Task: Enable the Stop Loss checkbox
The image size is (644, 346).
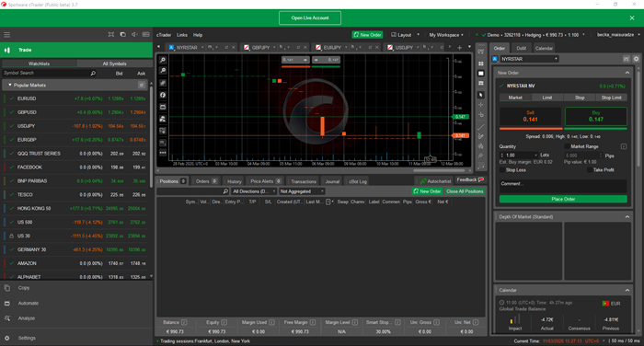Action: [502, 170]
